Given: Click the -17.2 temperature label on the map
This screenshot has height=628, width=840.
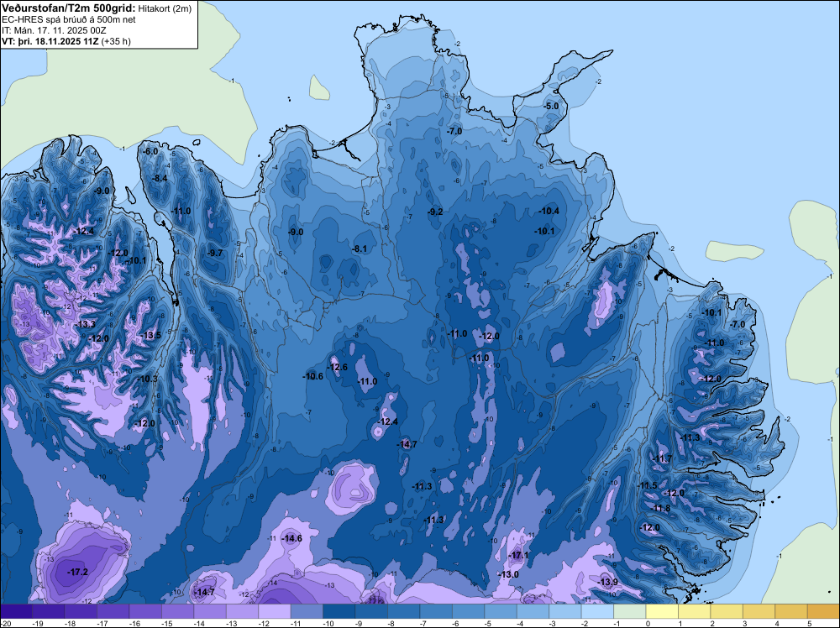Looking at the screenshot, I should (77, 573).
